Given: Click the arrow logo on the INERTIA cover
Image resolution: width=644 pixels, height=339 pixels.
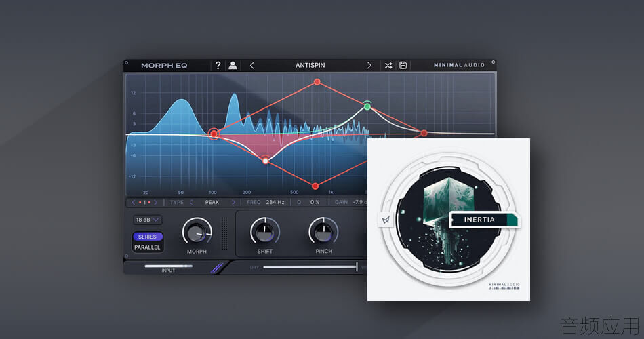Looking at the screenshot, I should point(385,220).
